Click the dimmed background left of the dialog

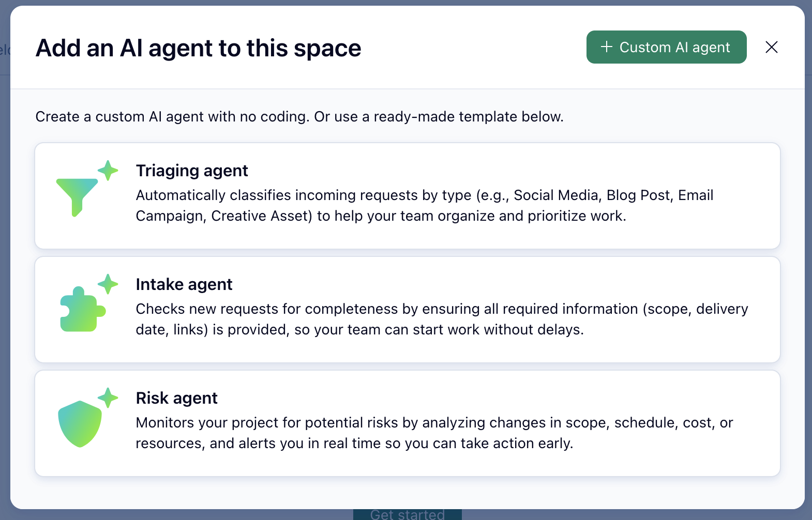[x=5, y=258]
